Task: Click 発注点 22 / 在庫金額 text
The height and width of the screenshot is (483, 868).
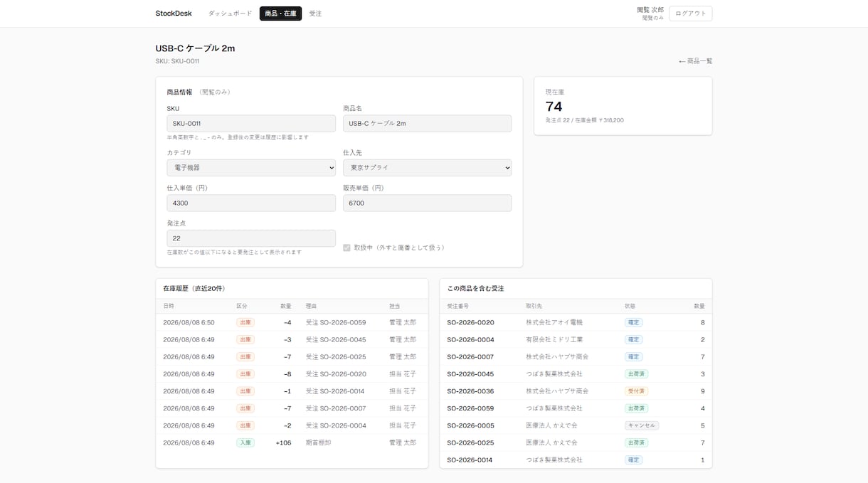Action: click(585, 120)
